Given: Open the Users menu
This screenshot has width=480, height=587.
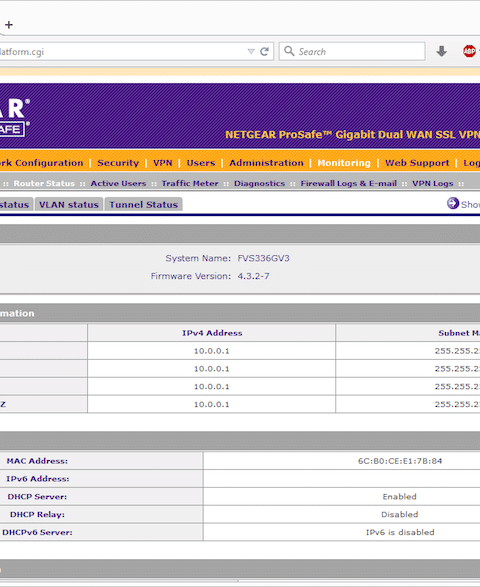Looking at the screenshot, I should [x=201, y=163].
